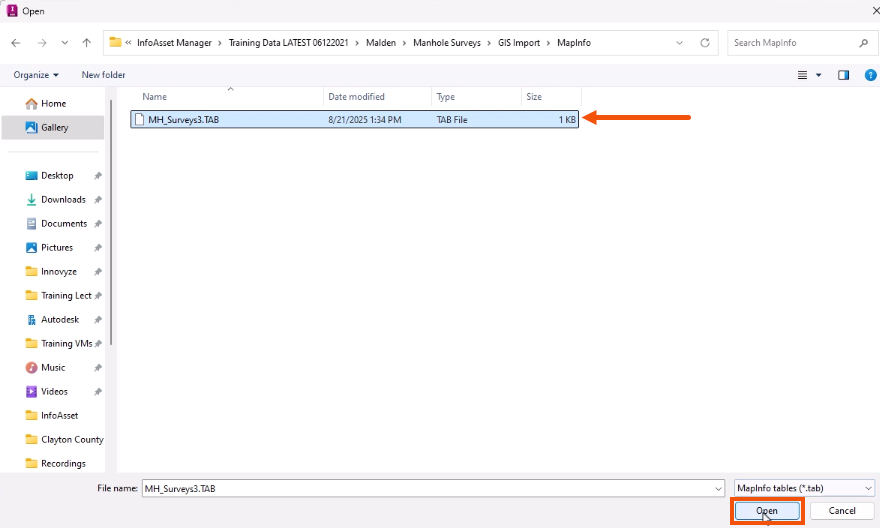Click the folder icon in address bar
The image size is (880, 528).
[115, 42]
